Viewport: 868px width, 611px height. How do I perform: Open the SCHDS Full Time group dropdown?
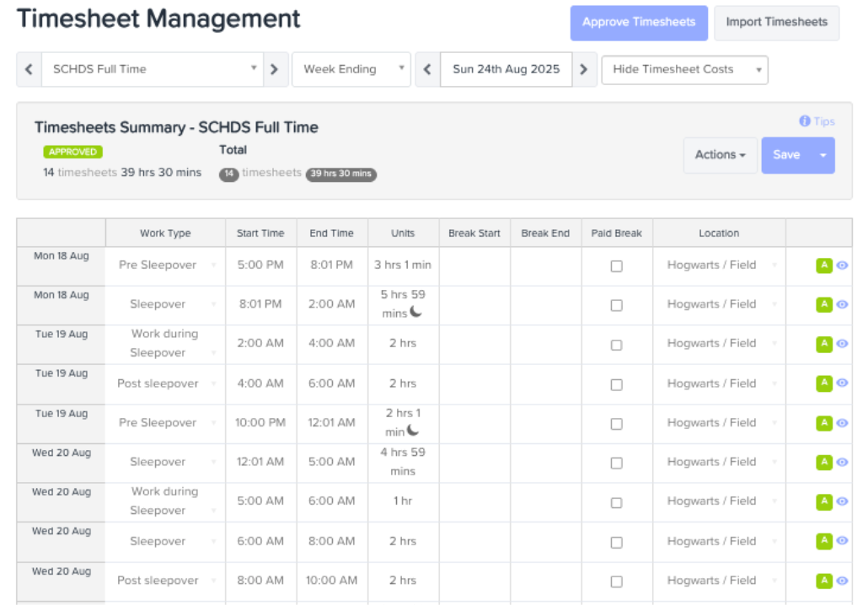pyautogui.click(x=153, y=69)
